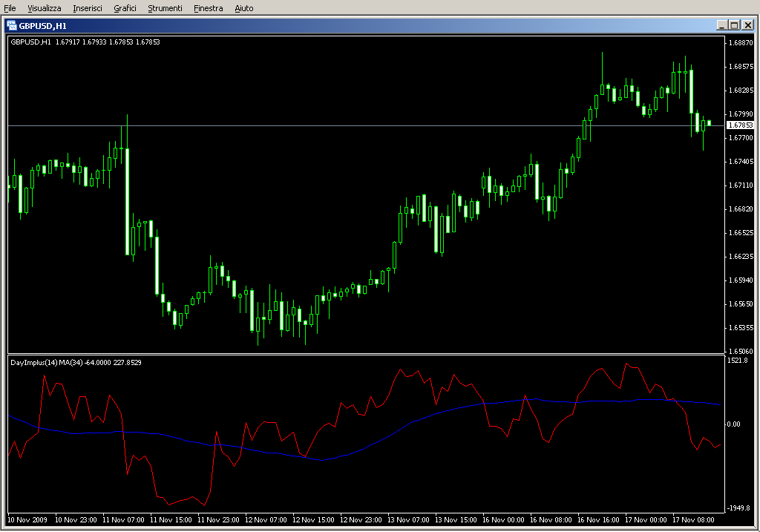Click price scale value 1.68870
The image size is (760, 532).
(741, 42)
